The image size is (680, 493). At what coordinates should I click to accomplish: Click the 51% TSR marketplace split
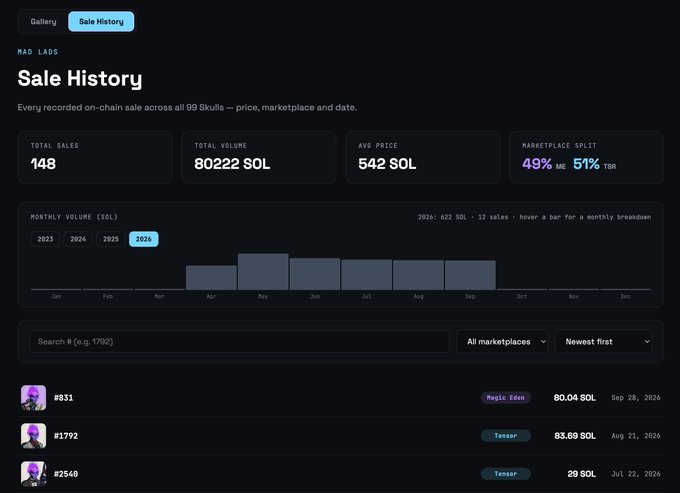pyautogui.click(x=594, y=164)
